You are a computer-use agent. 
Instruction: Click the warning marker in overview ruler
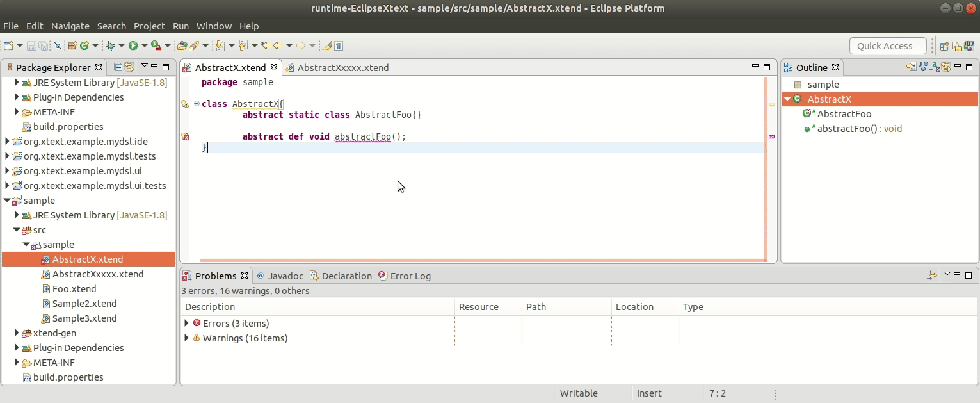[x=771, y=104]
